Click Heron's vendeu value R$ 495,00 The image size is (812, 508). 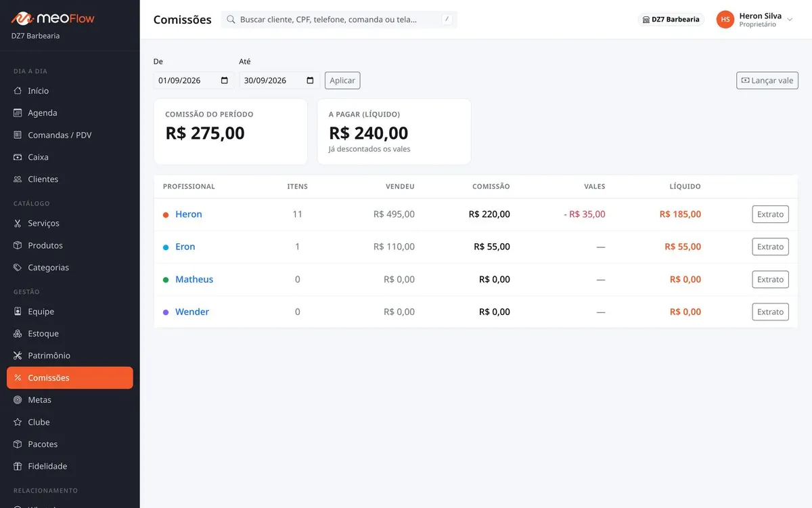[394, 214]
